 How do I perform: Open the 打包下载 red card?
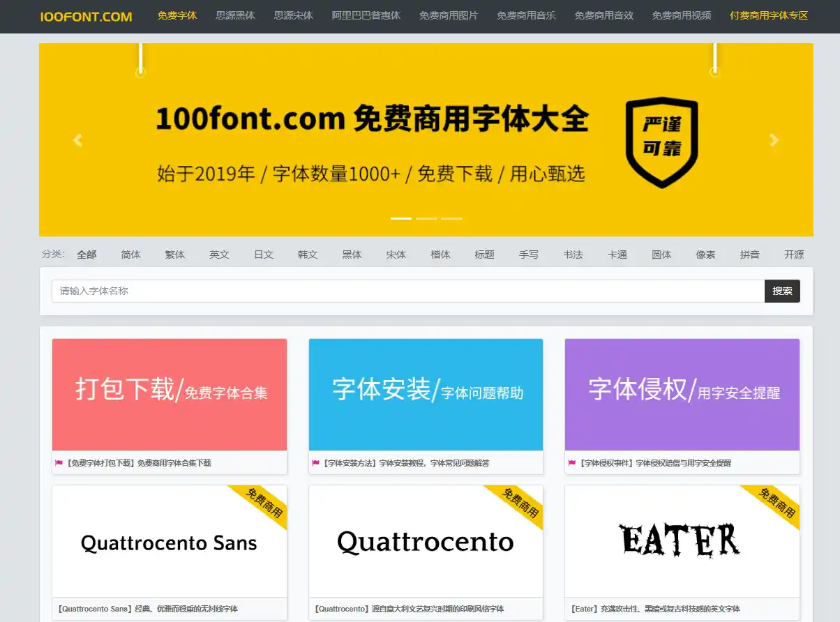click(x=170, y=395)
